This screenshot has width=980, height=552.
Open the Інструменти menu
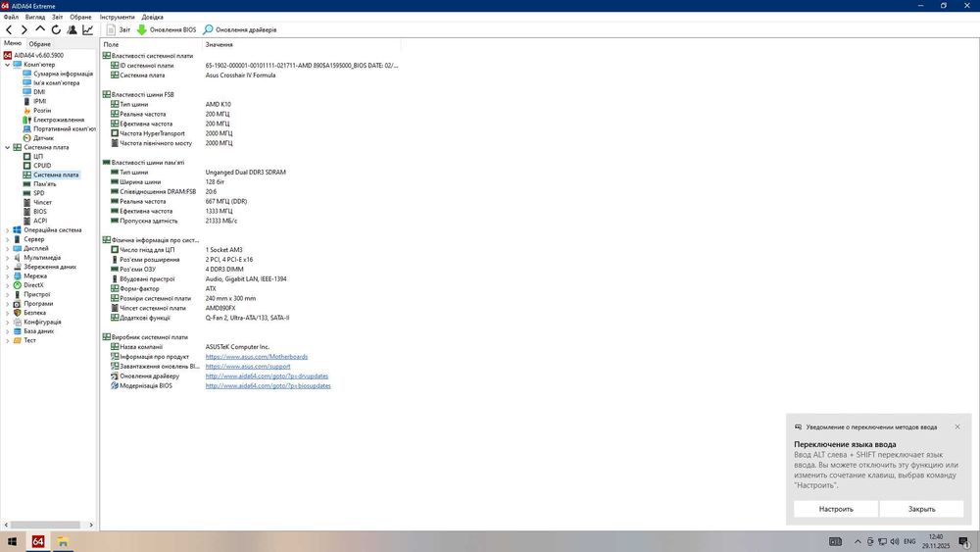(x=117, y=17)
